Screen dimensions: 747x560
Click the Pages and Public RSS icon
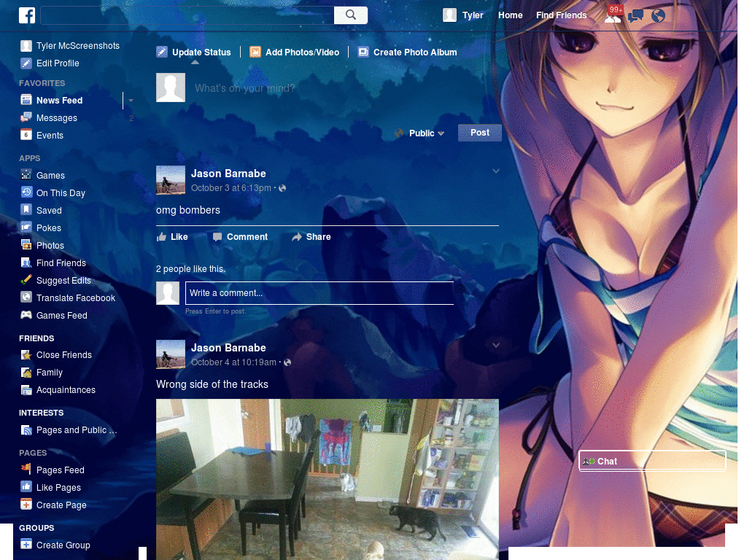click(x=26, y=430)
